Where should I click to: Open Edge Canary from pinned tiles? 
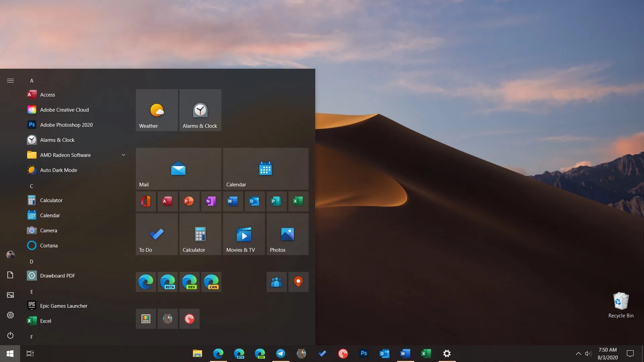[211, 282]
